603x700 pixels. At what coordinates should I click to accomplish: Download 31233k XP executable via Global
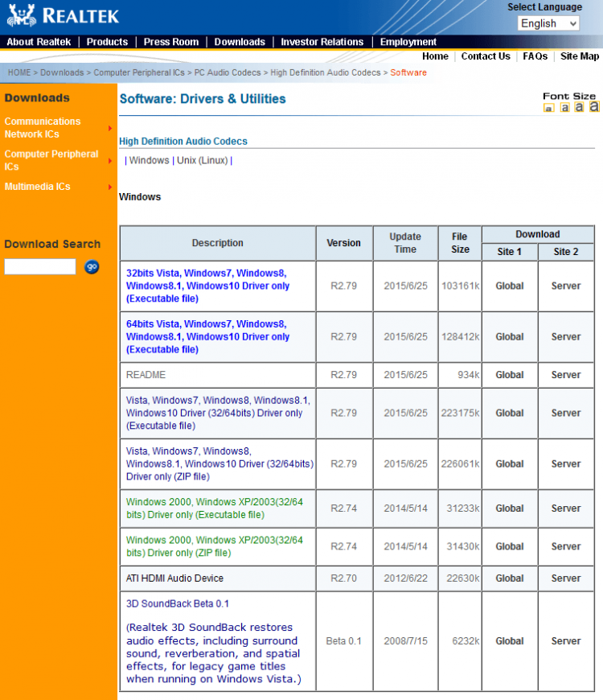tap(510, 508)
